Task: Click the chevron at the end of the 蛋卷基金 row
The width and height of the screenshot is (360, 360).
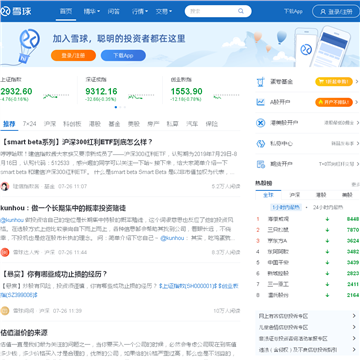Action: coord(357,82)
